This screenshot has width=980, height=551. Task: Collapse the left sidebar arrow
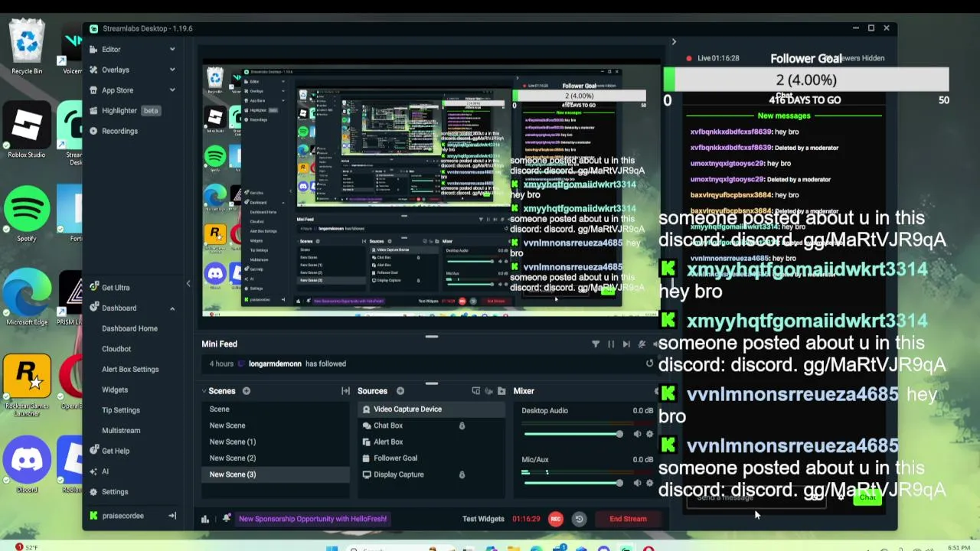pos(188,284)
